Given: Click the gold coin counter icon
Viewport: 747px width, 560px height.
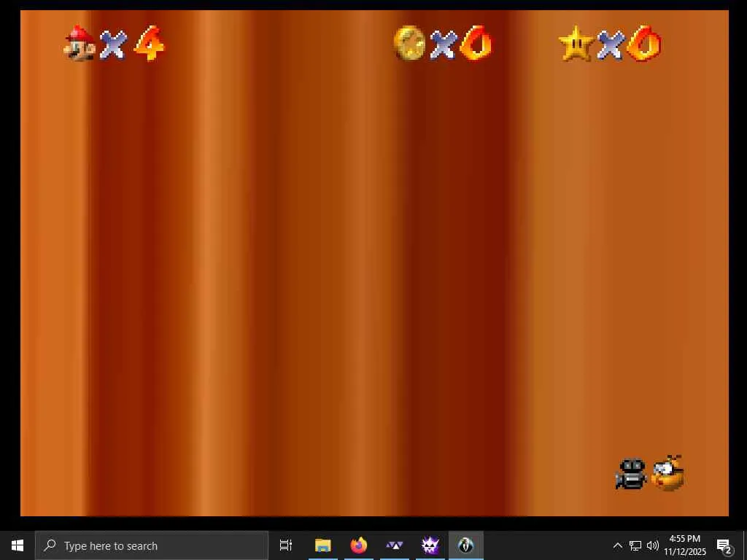Looking at the screenshot, I should coord(410,43).
